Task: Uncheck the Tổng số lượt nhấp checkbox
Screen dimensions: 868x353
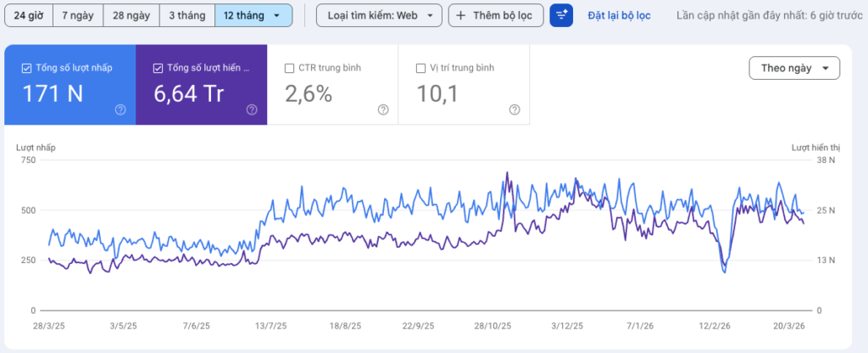Action: [26, 68]
